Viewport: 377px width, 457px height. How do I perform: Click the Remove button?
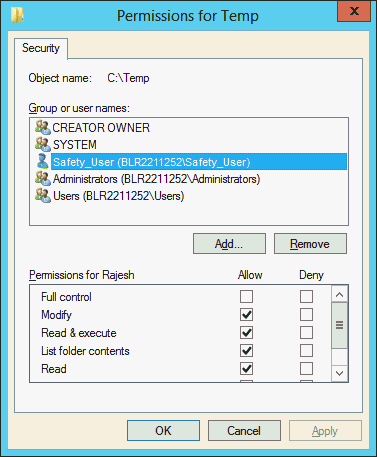tap(310, 244)
